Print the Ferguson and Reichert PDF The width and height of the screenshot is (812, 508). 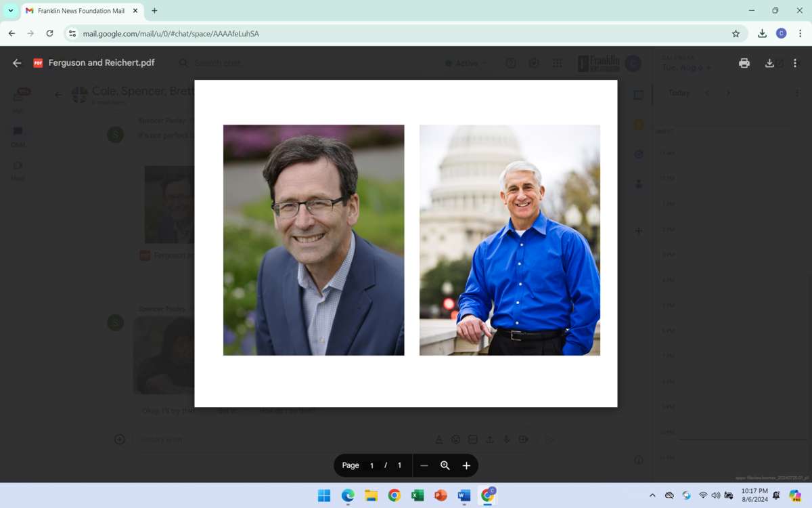[744, 63]
